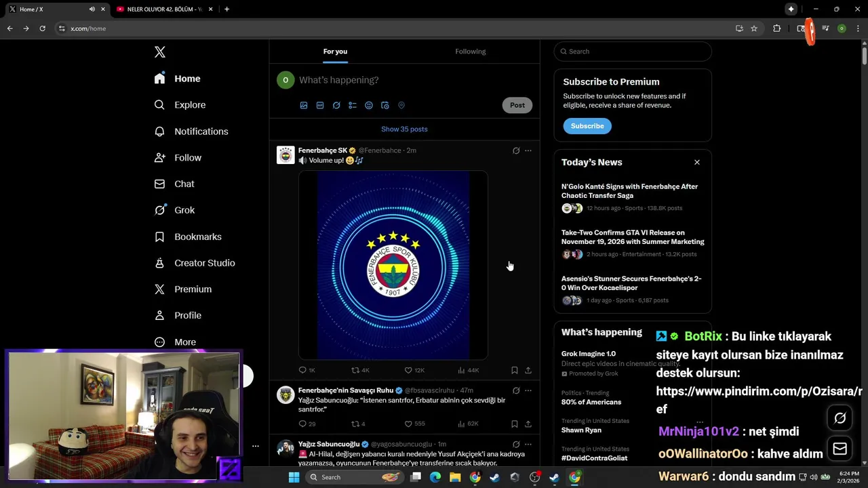Screen dimensions: 868x488
Task: Reply to the Fenerbahçe SK post
Action: coord(307,370)
